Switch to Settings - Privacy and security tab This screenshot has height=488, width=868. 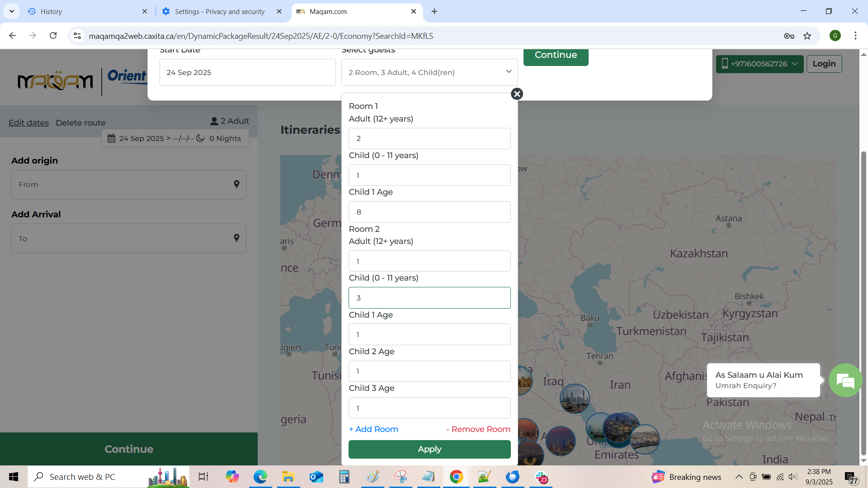click(x=219, y=11)
